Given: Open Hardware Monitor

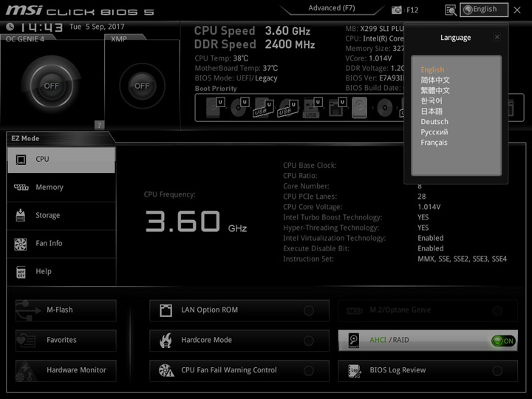Looking at the screenshot, I should [x=66, y=370].
